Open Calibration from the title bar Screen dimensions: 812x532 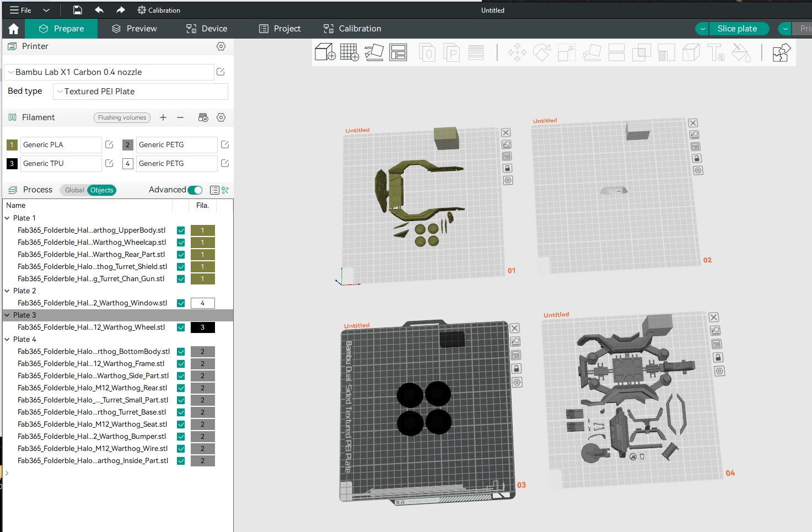pyautogui.click(x=159, y=10)
